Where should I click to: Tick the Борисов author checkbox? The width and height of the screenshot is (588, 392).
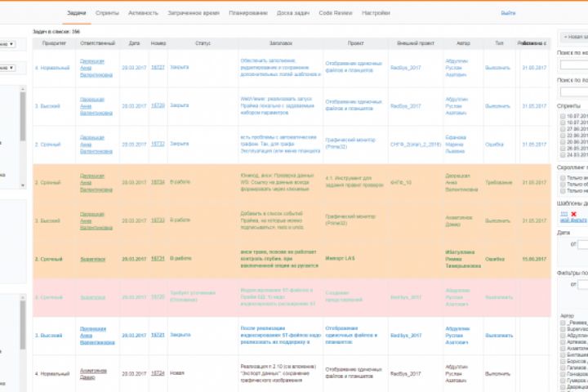[x=563, y=361]
